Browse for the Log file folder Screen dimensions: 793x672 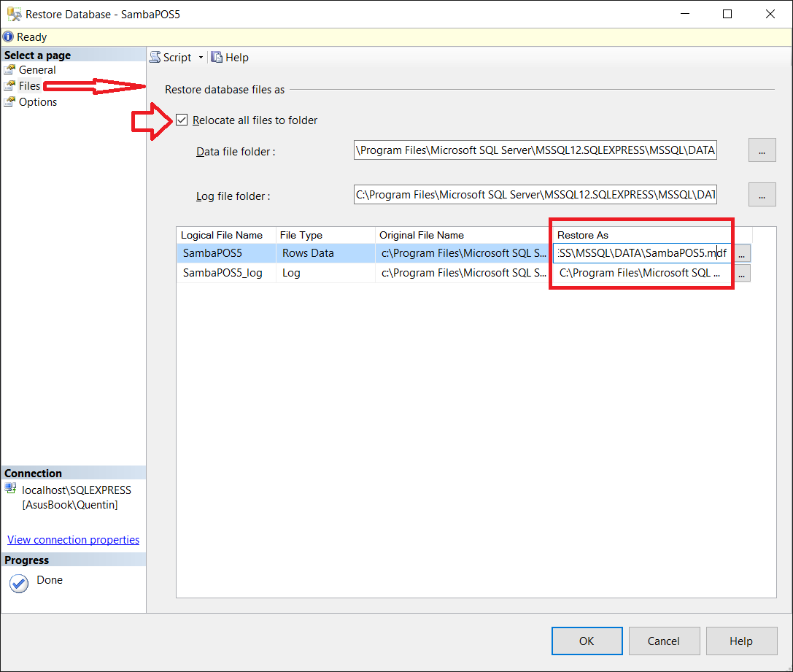[x=762, y=196]
